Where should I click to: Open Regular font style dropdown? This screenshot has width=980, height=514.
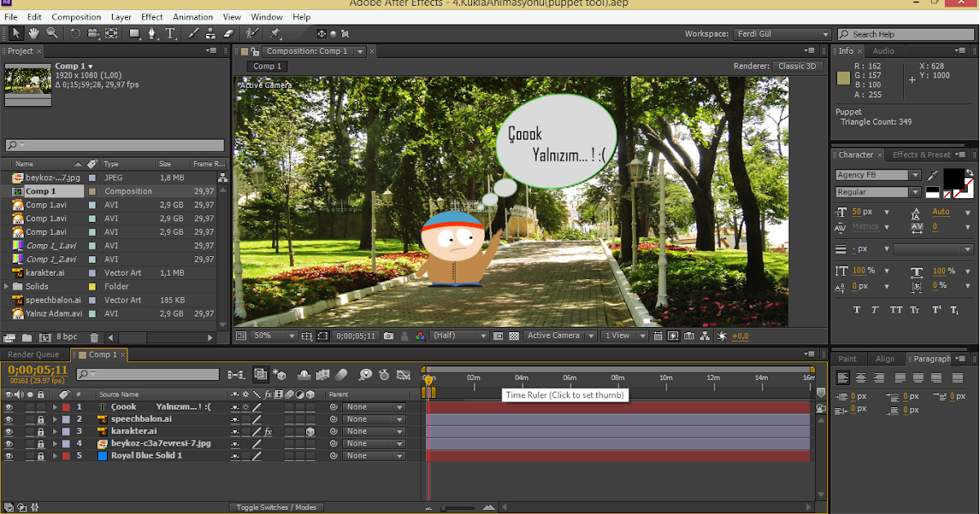[878, 192]
